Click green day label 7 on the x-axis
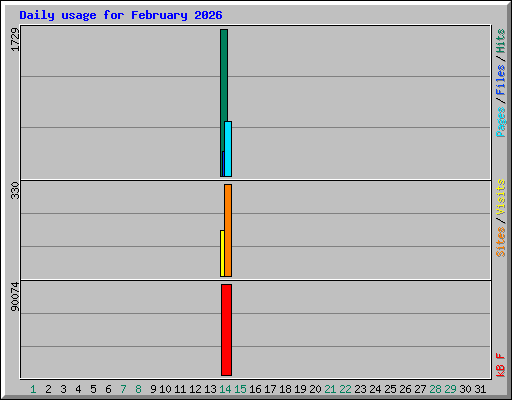 (123, 389)
